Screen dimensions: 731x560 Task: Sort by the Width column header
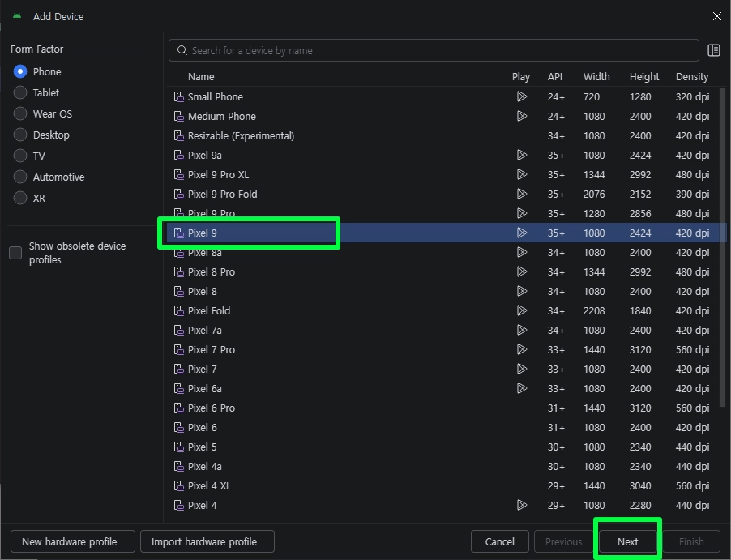596,76
